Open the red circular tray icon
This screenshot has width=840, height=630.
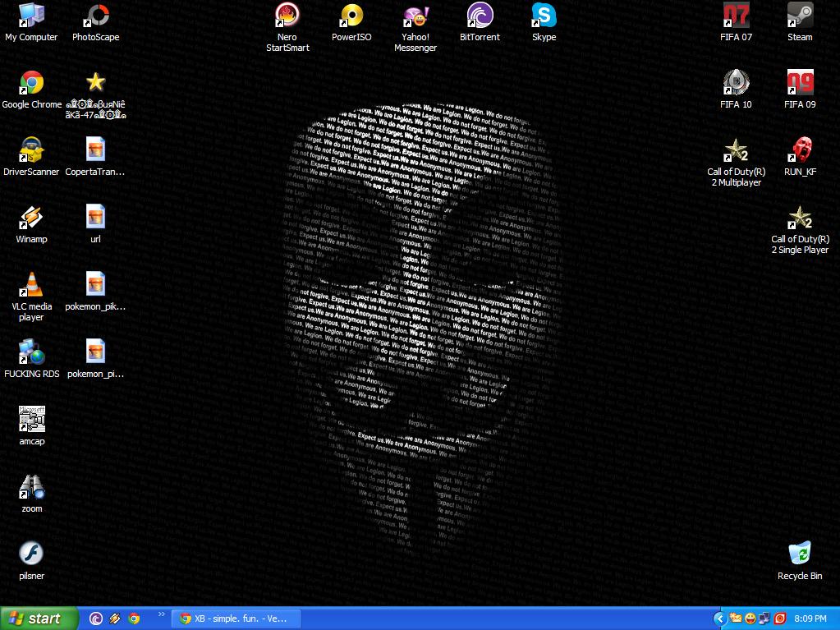tap(779, 619)
